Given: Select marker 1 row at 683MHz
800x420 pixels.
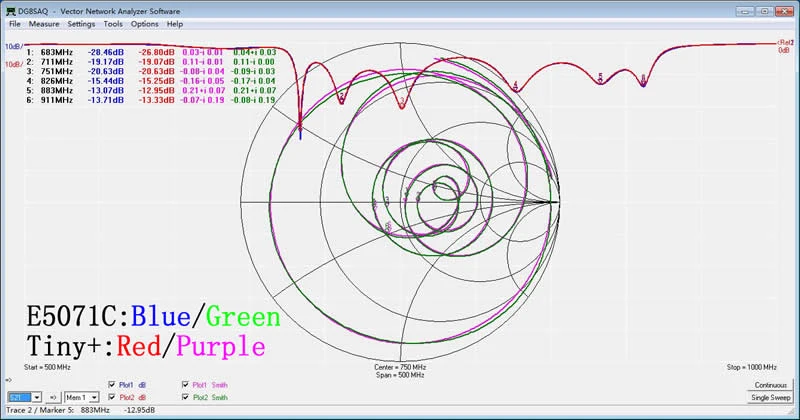Looking at the screenshot, I should pyautogui.click(x=152, y=52).
